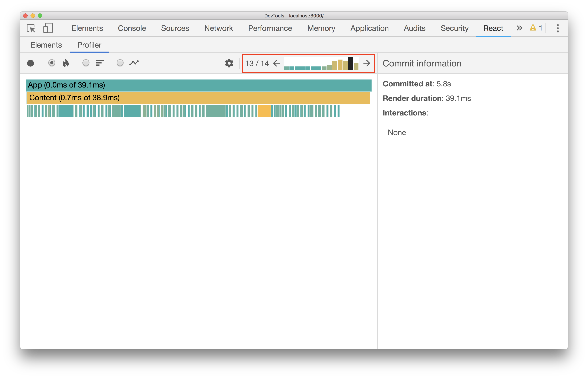Viewport: 588px width, 378px height.
Task: Click the interactions timeline icon
Action: pyautogui.click(x=134, y=63)
